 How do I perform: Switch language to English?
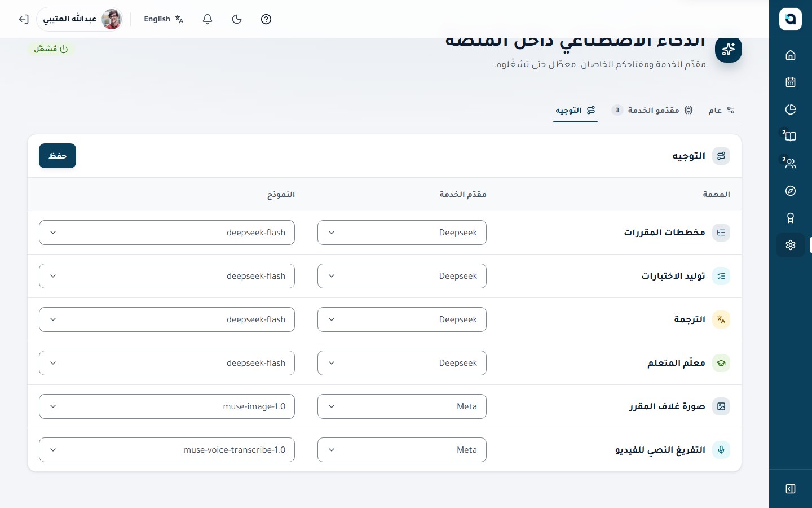tap(164, 19)
